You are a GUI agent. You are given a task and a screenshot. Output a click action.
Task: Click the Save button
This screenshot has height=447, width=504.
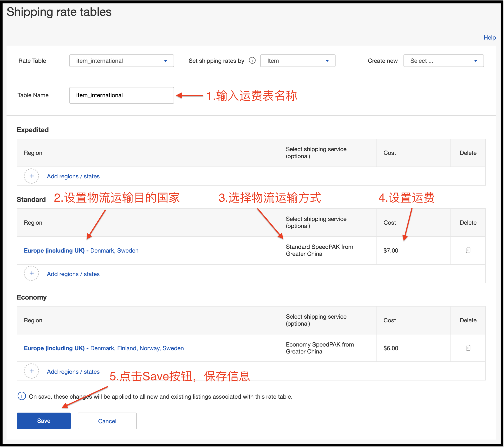[x=44, y=421]
